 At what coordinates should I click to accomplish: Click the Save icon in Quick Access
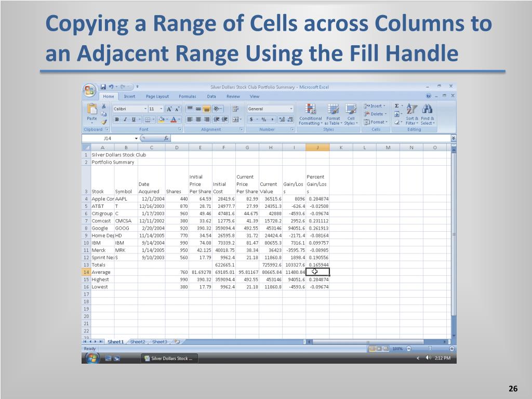[x=103, y=87]
